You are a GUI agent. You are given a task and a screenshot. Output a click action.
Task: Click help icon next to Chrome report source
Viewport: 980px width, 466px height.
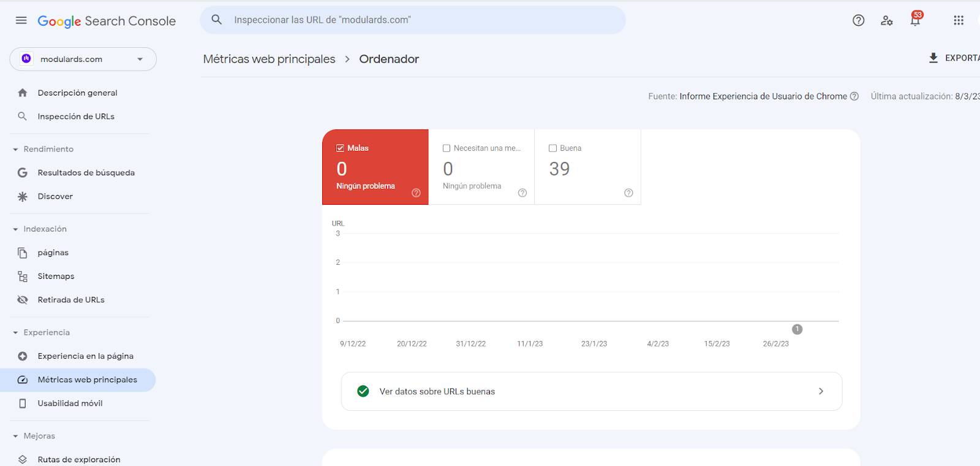pyautogui.click(x=854, y=96)
